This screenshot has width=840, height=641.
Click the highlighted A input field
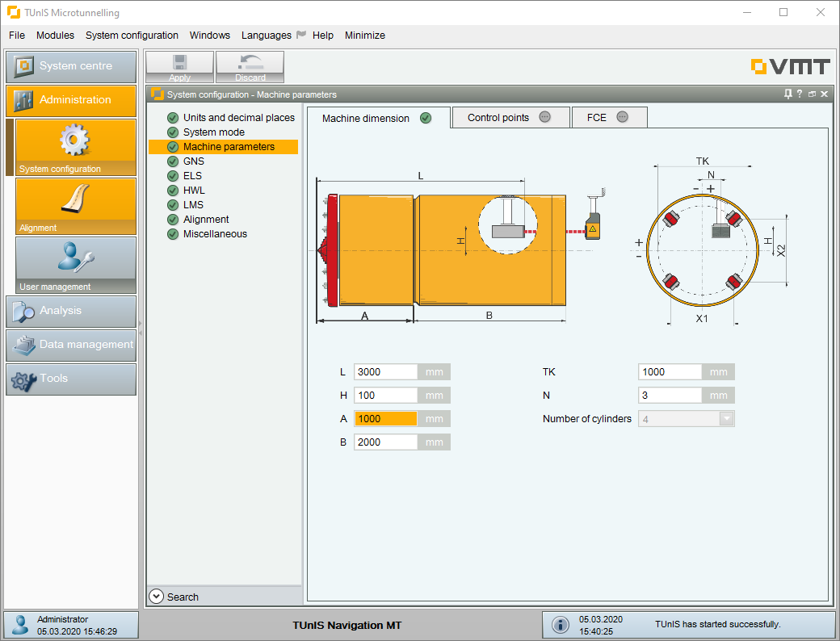pos(385,419)
